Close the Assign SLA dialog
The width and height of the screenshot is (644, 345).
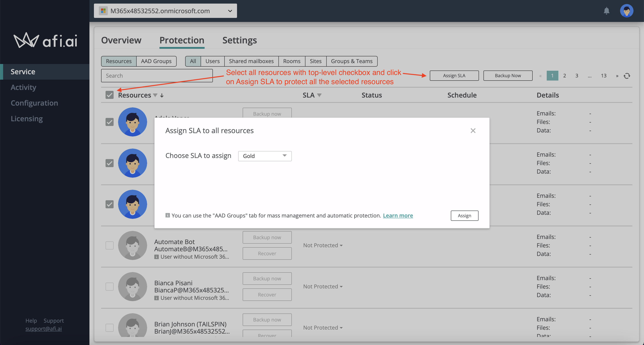(473, 131)
